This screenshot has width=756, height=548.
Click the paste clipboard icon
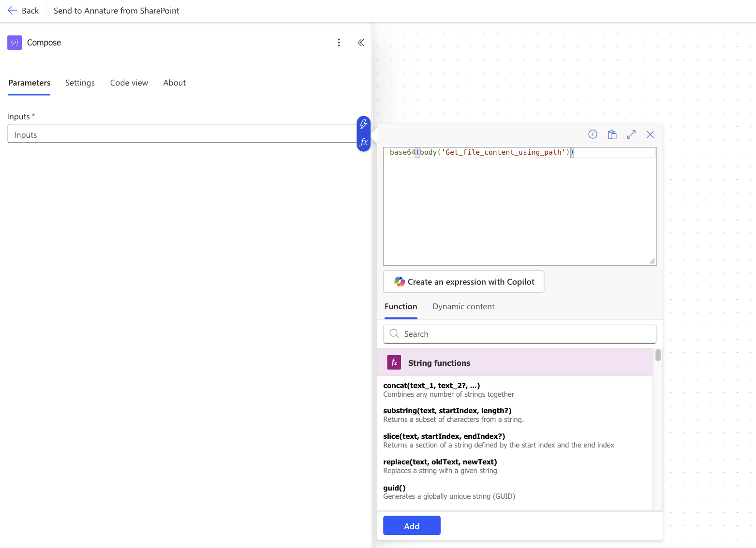click(x=612, y=134)
